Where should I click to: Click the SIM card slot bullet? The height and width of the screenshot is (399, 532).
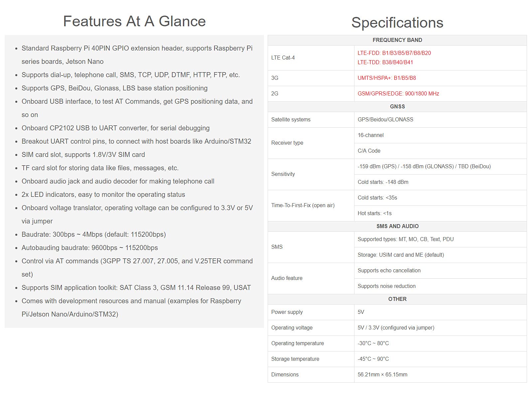pyautogui.click(x=83, y=155)
